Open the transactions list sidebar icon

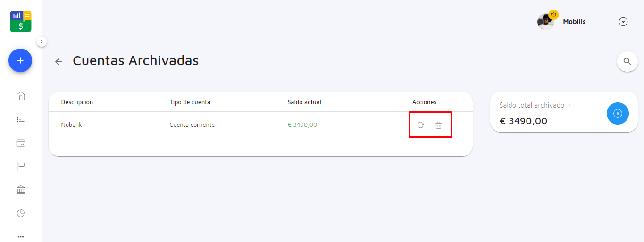pos(21,119)
